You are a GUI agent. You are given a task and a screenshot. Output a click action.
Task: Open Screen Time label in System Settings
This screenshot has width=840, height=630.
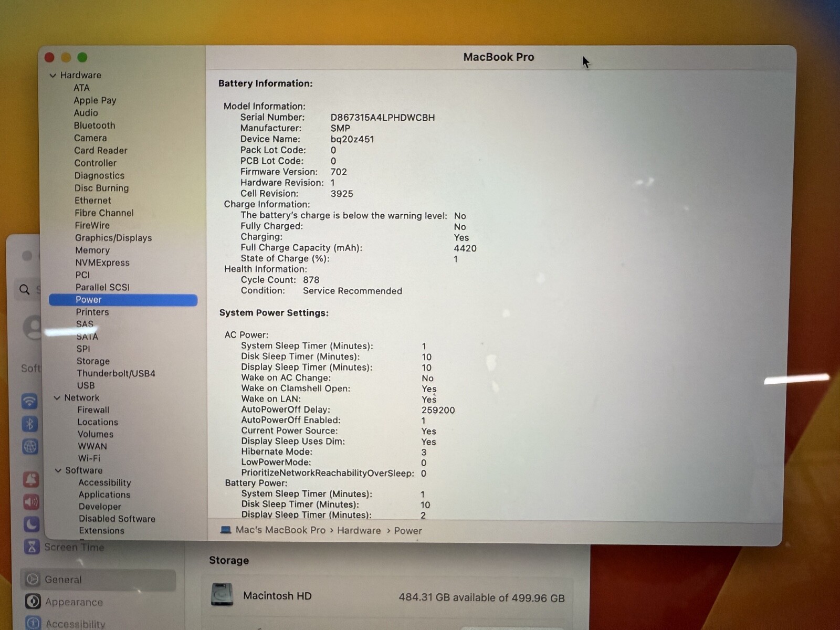coord(74,547)
